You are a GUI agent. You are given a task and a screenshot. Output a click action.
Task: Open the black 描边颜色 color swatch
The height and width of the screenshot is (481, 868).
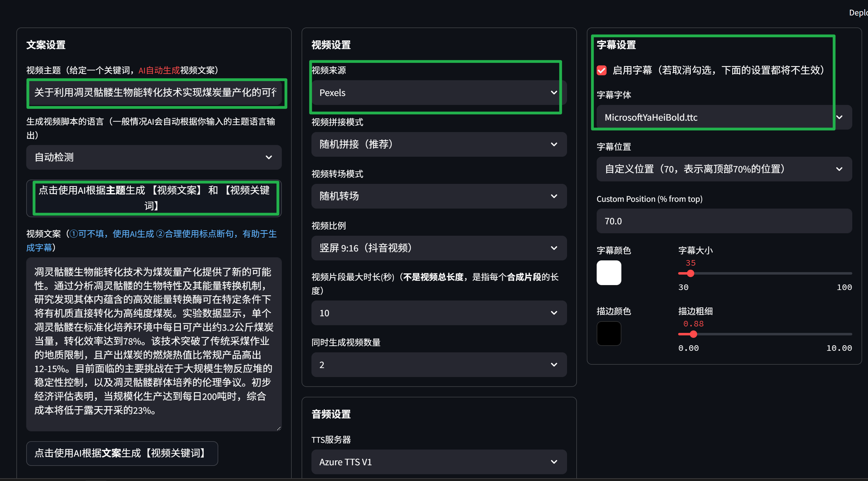coord(608,334)
